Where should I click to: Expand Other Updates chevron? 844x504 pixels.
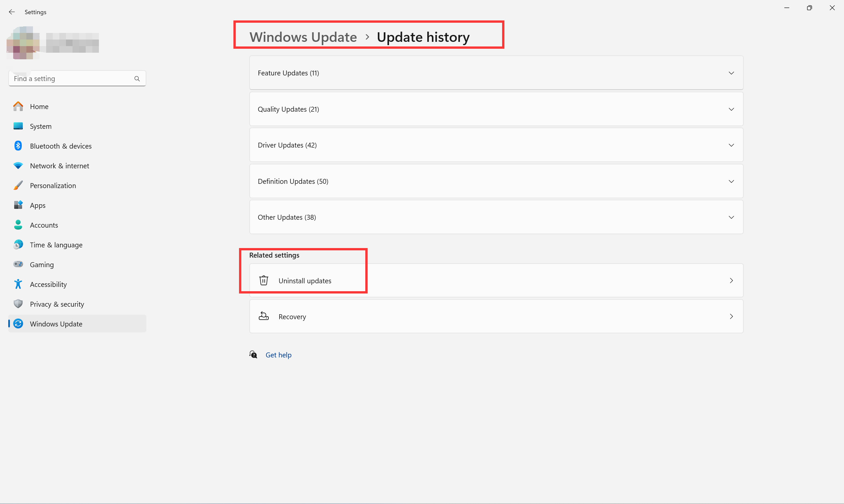731,217
